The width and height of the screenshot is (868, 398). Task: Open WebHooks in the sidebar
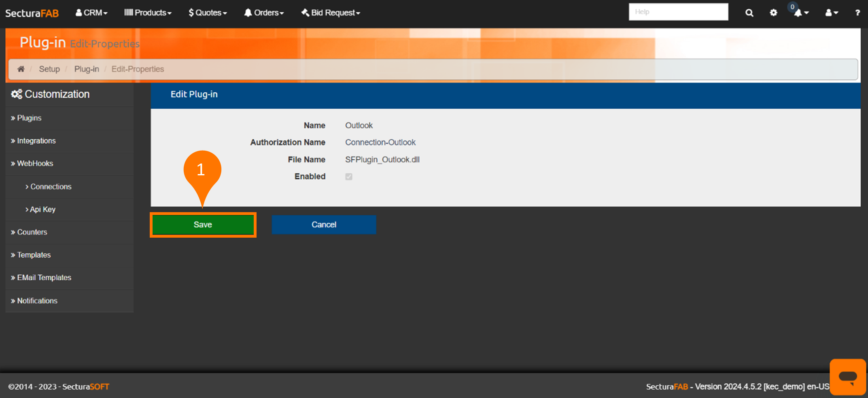(x=70, y=163)
